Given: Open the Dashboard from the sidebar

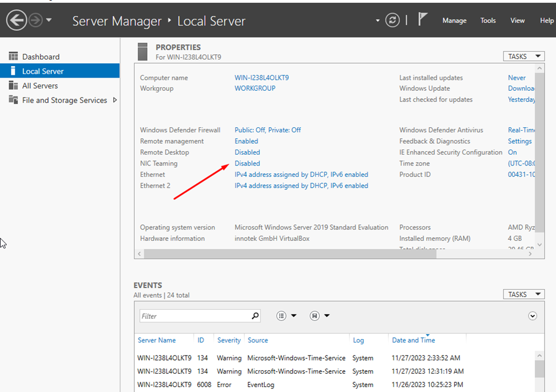Looking at the screenshot, I should coord(41,56).
